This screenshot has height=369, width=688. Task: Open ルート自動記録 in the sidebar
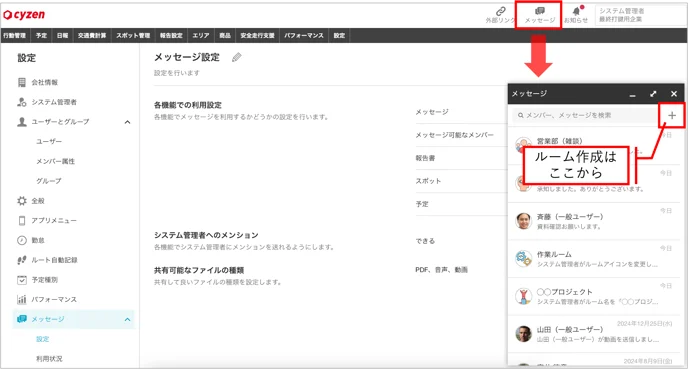tap(47, 260)
